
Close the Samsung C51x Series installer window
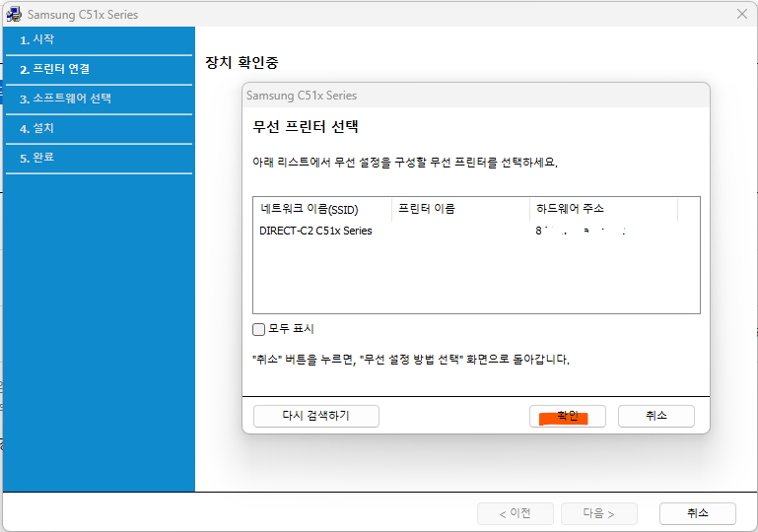(742, 14)
